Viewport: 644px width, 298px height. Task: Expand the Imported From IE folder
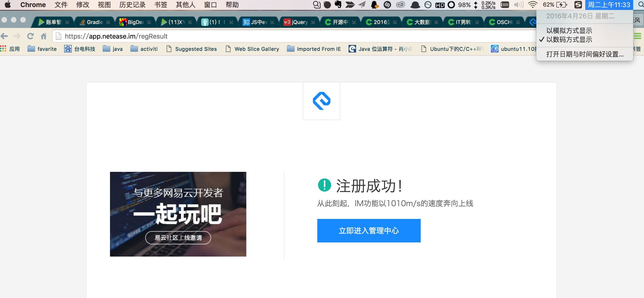click(x=314, y=49)
